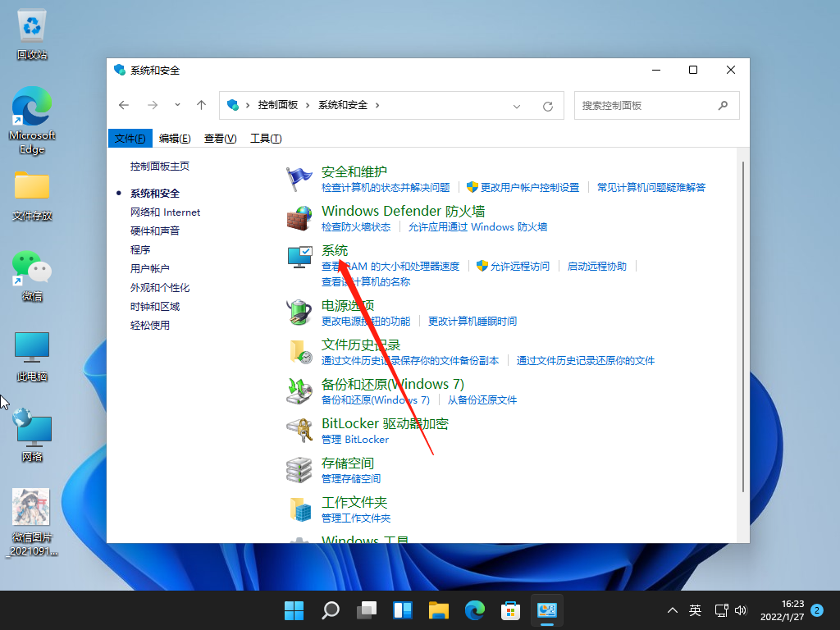Open 工作文件夹 via its folder icon

[299, 509]
